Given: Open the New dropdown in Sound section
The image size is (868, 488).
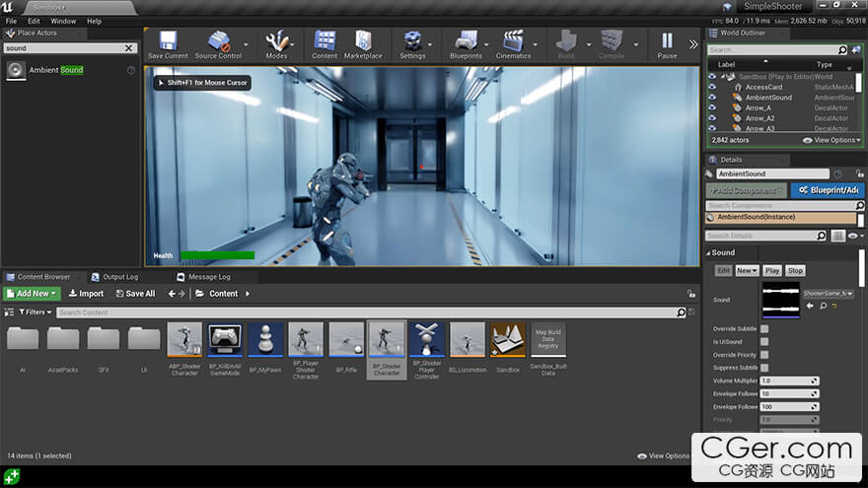Looking at the screenshot, I should point(747,270).
